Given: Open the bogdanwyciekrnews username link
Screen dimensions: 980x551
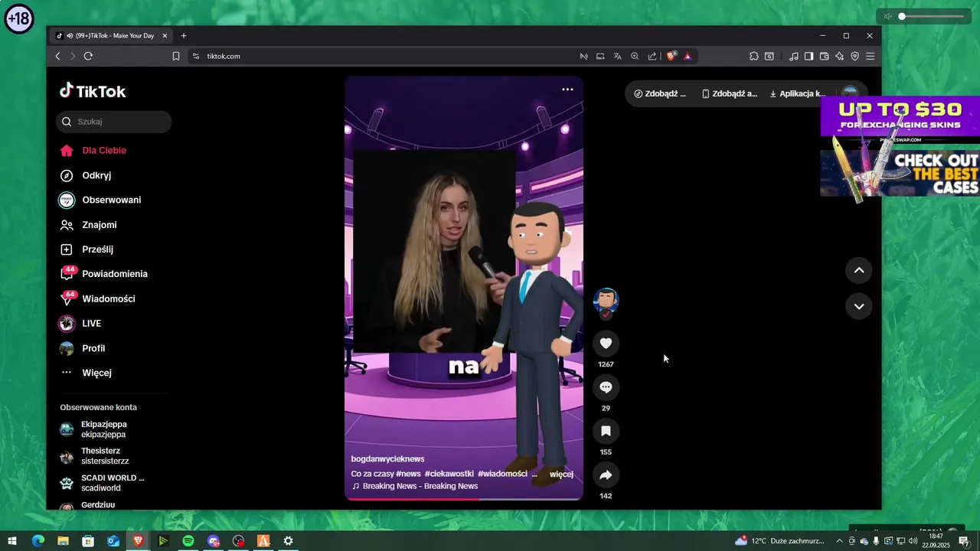Looking at the screenshot, I should pyautogui.click(x=387, y=459).
